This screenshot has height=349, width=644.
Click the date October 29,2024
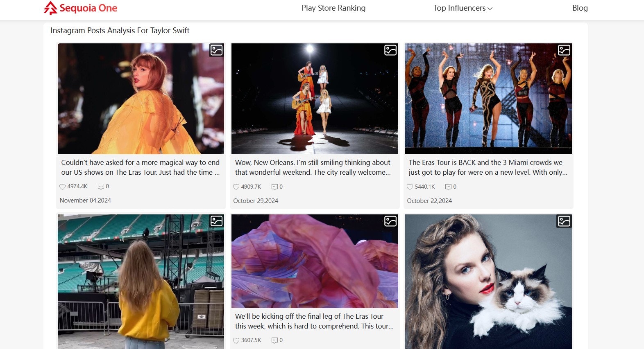pos(256,201)
